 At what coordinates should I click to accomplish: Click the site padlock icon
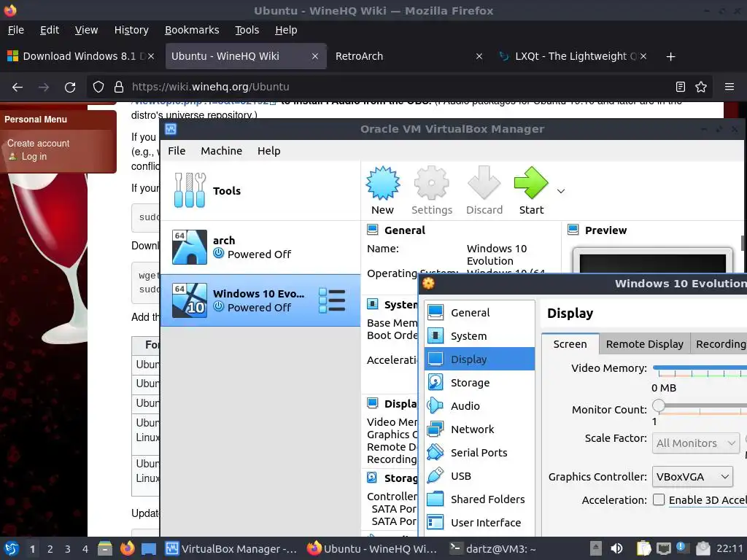click(119, 87)
